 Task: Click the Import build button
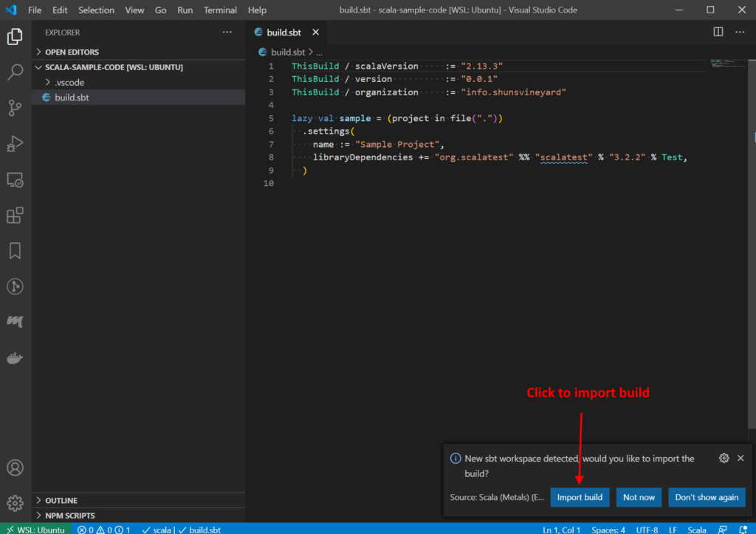(580, 497)
